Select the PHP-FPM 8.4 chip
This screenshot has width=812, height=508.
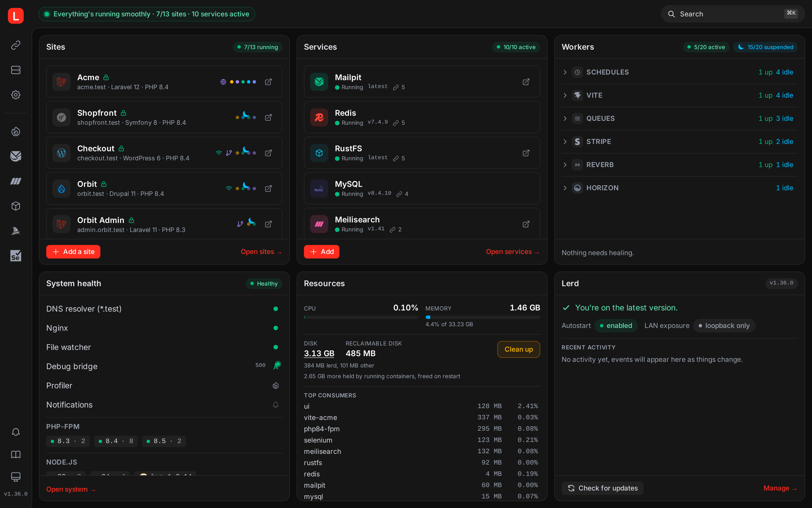[x=116, y=441]
